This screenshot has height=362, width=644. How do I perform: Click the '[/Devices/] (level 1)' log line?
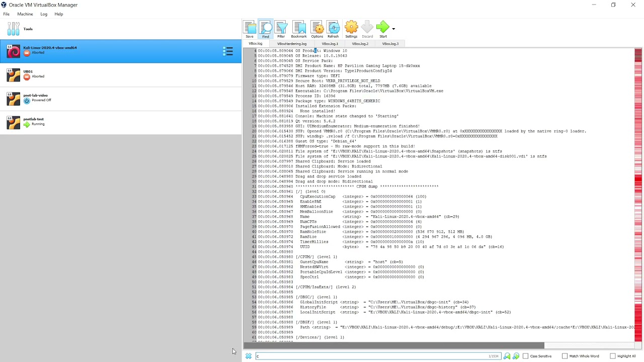320,337
